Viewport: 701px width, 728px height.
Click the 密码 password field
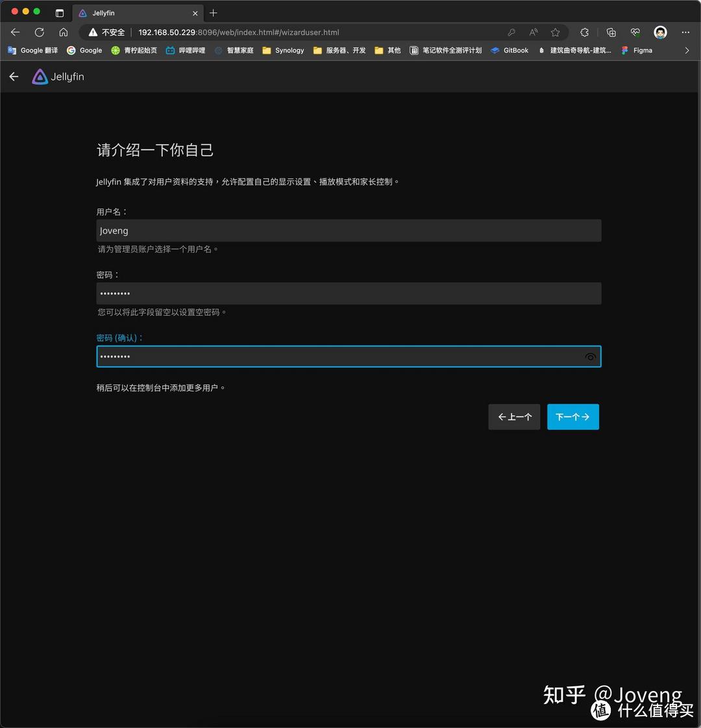tap(349, 294)
